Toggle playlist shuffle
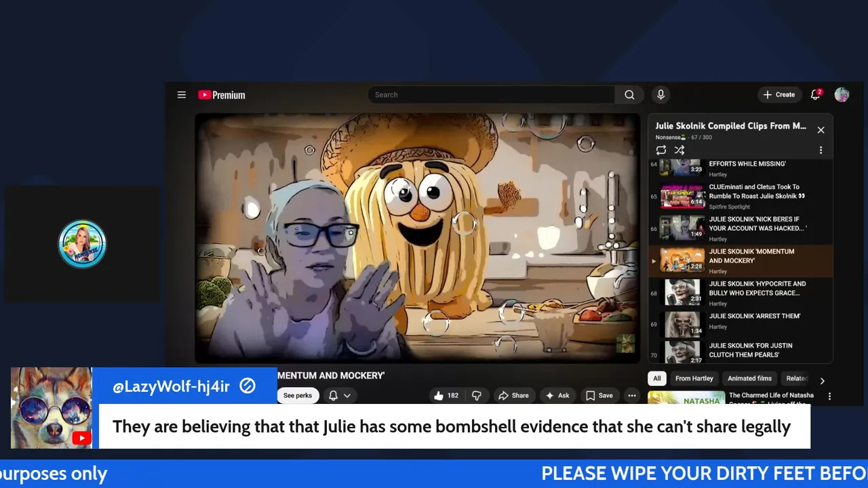This screenshot has height=488, width=868. coord(679,150)
